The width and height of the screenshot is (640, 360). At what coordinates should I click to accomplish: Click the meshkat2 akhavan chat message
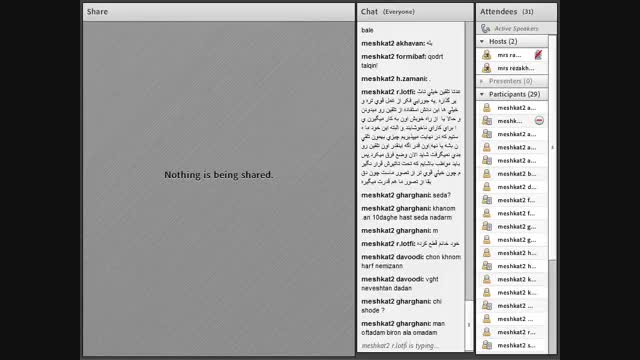(397, 43)
